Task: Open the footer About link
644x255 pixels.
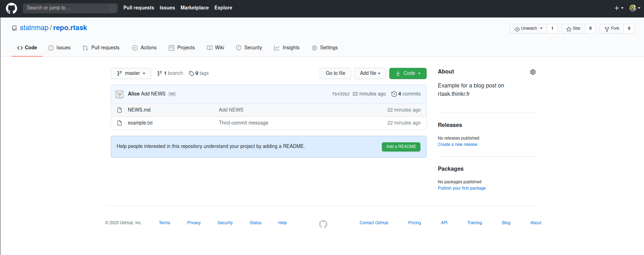Action: pyautogui.click(x=536, y=223)
